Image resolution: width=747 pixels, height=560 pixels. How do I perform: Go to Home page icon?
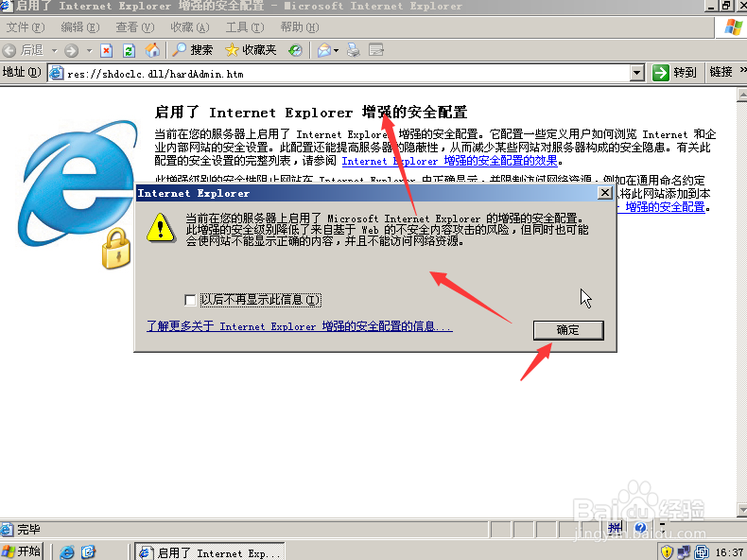[x=152, y=50]
